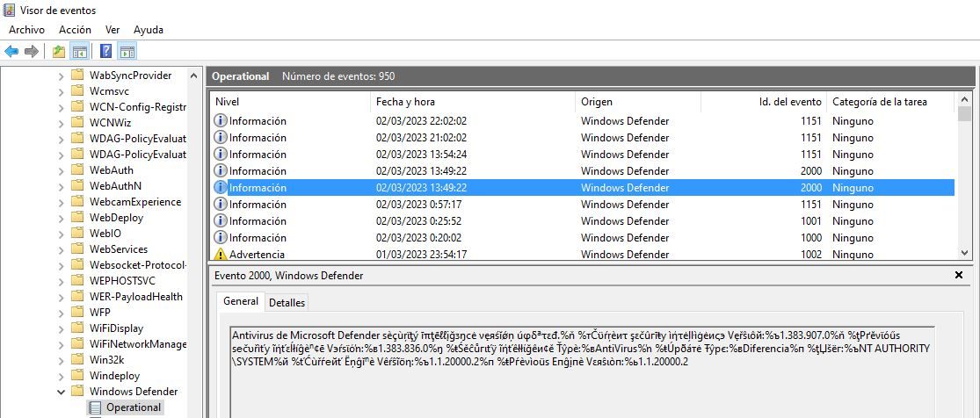Click the warning icon of the Advertencia event

(x=220, y=255)
